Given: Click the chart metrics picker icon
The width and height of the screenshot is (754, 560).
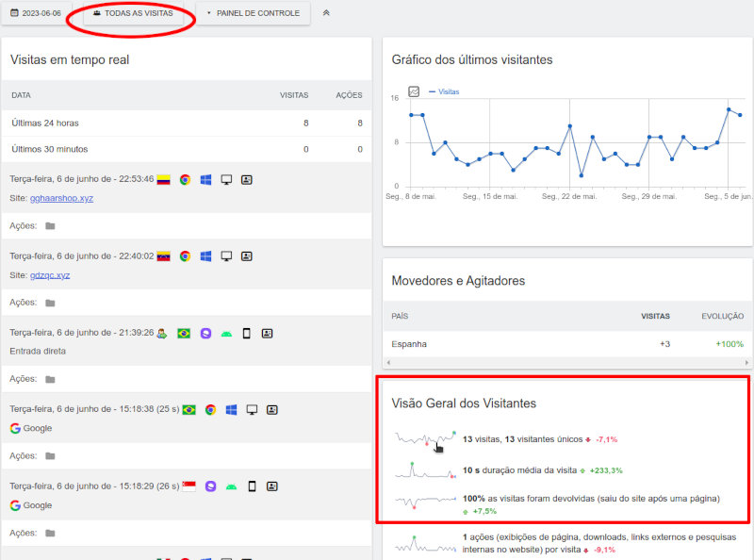Looking at the screenshot, I should pos(414,91).
